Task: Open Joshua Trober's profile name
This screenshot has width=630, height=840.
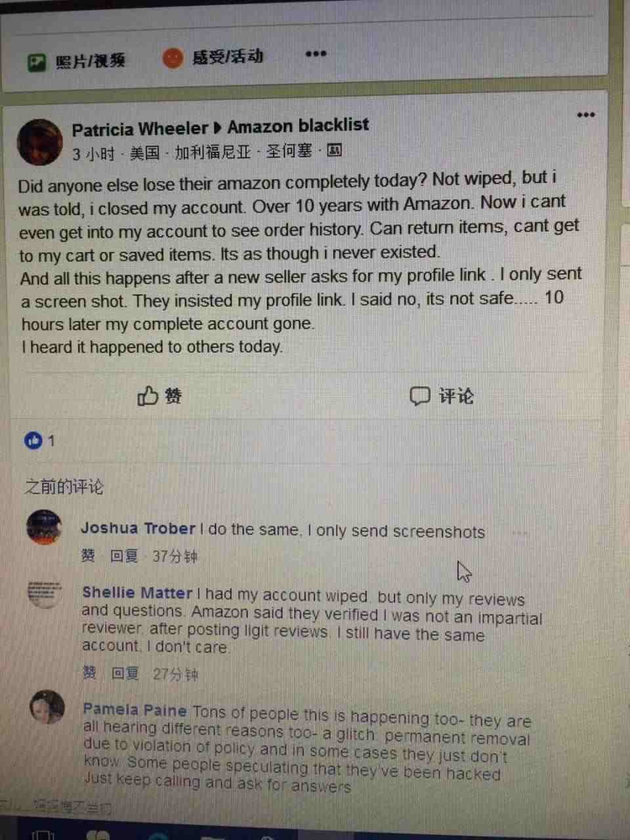Action: 138,528
